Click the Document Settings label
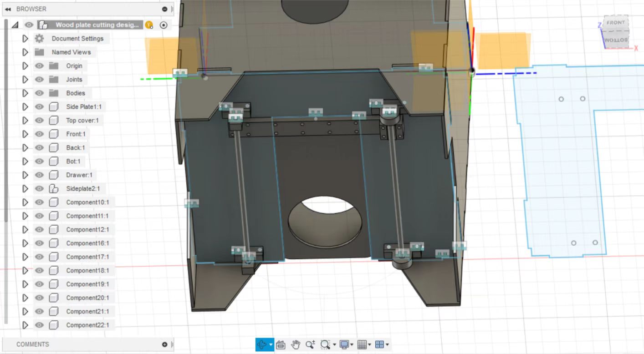This screenshot has height=354, width=644. pos(77,39)
